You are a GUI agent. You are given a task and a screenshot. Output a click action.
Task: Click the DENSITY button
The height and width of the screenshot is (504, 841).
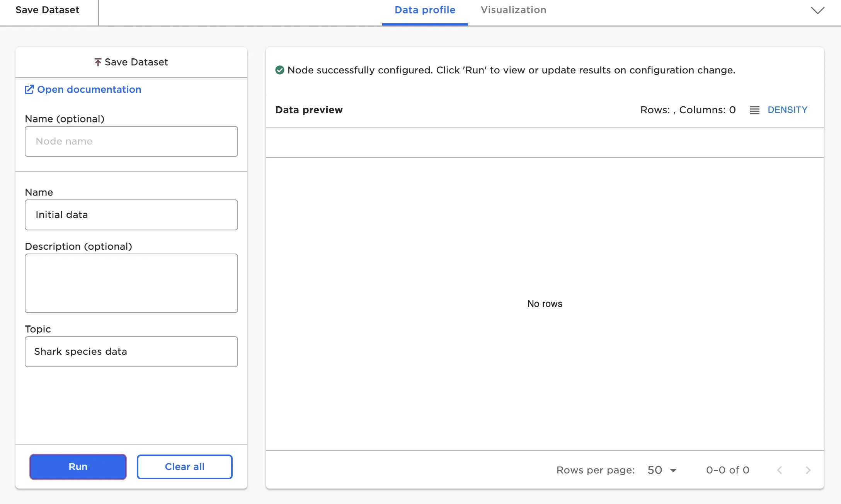(787, 110)
